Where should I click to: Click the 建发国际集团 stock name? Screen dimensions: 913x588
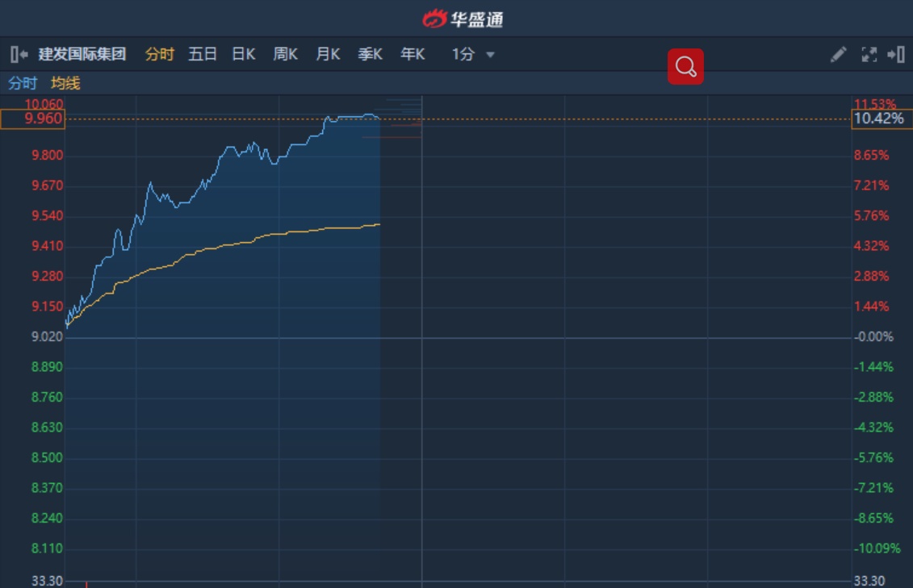click(82, 54)
